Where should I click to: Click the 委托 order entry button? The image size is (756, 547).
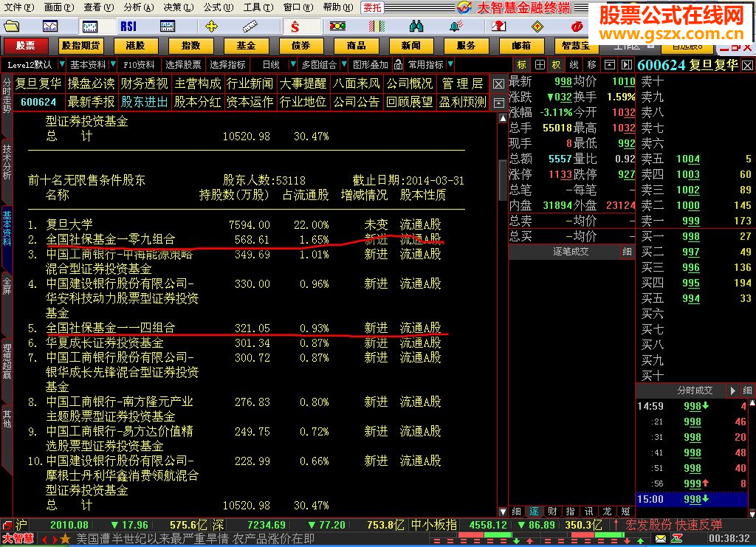point(372,7)
